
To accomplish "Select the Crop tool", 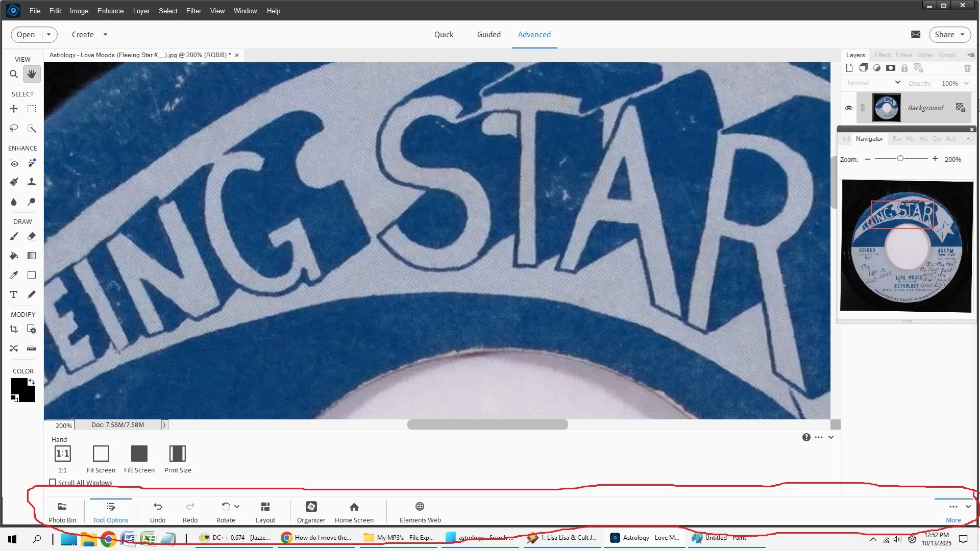I will tap(14, 330).
